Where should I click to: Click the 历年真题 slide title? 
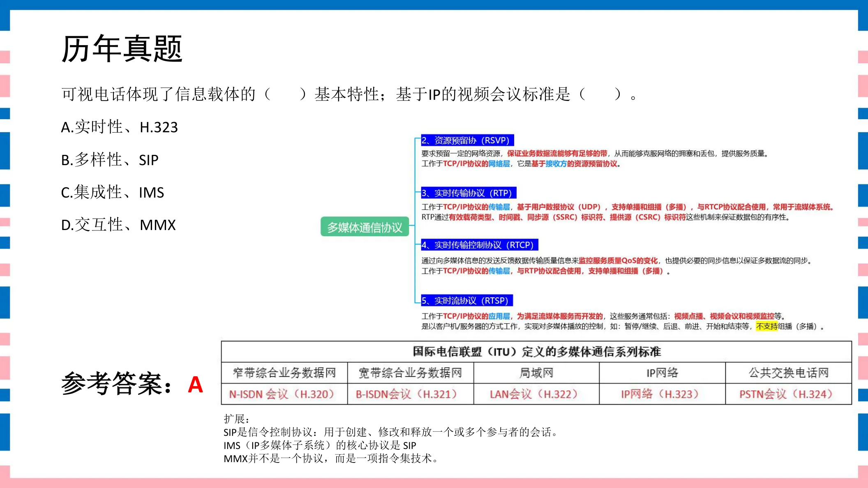pyautogui.click(x=122, y=49)
